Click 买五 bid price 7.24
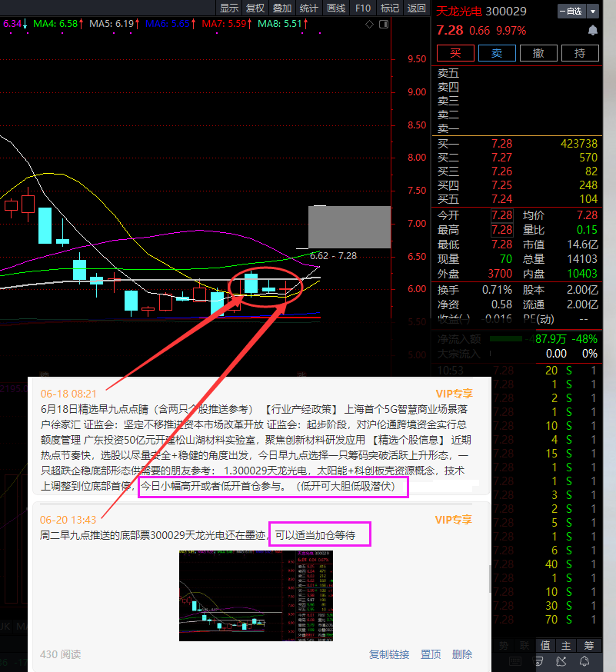The image size is (616, 672). (x=501, y=199)
